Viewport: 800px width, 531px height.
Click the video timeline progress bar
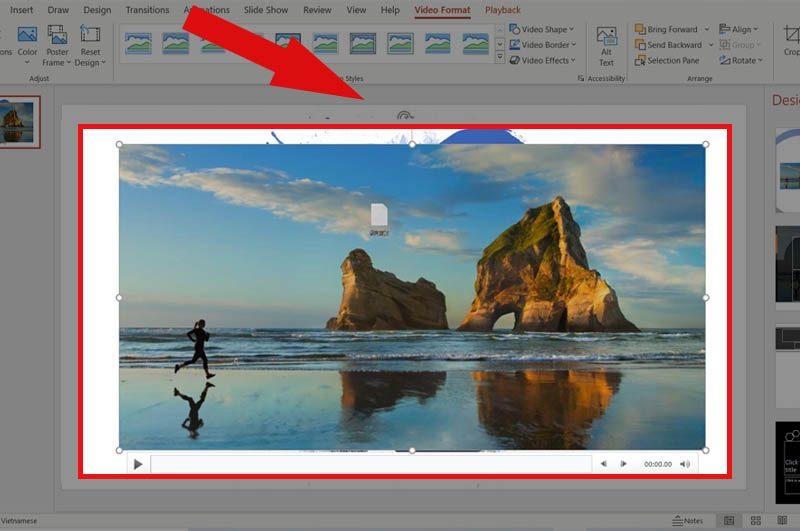[371, 464]
